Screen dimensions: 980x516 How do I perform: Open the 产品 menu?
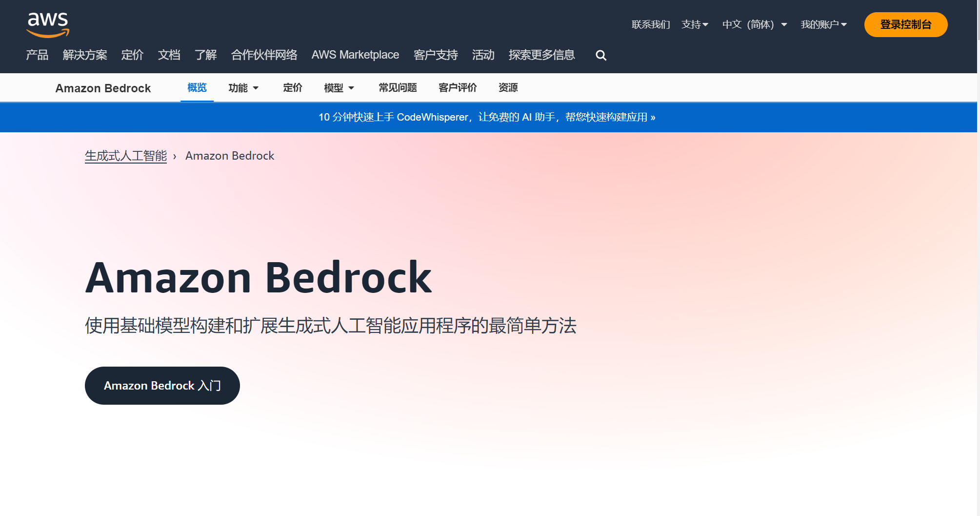coord(37,55)
